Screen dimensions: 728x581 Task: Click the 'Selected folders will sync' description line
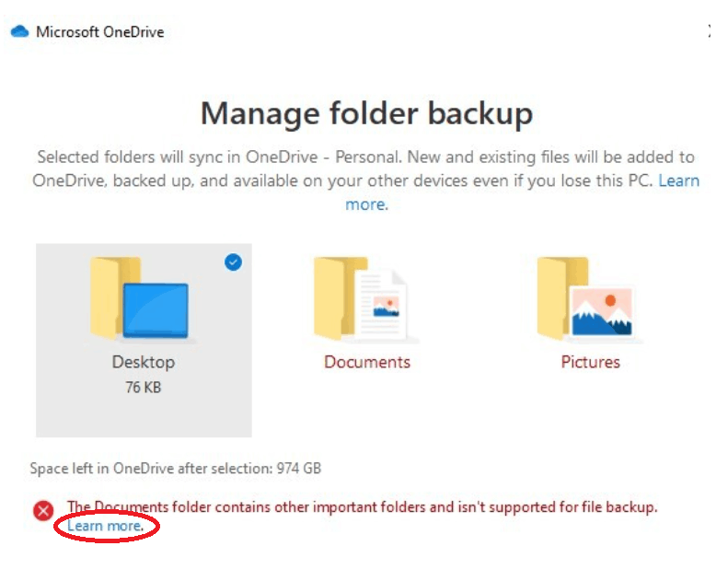point(366,157)
